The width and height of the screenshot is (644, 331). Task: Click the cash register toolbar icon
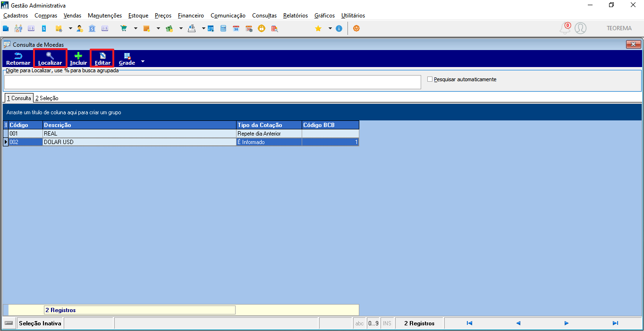(x=192, y=28)
